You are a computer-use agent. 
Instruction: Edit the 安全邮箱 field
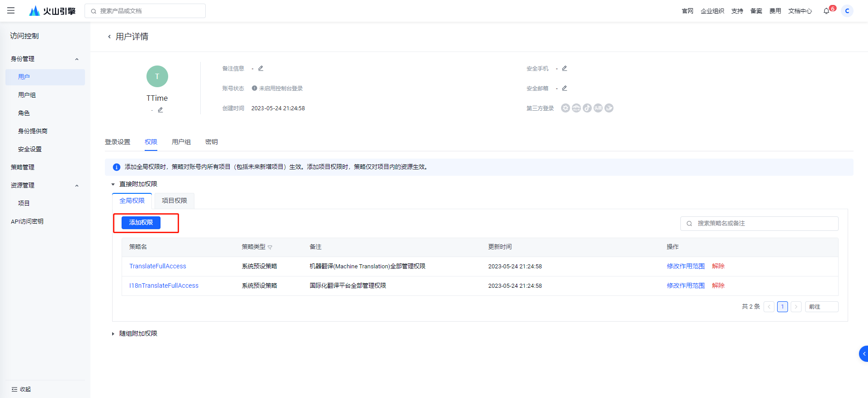(564, 88)
